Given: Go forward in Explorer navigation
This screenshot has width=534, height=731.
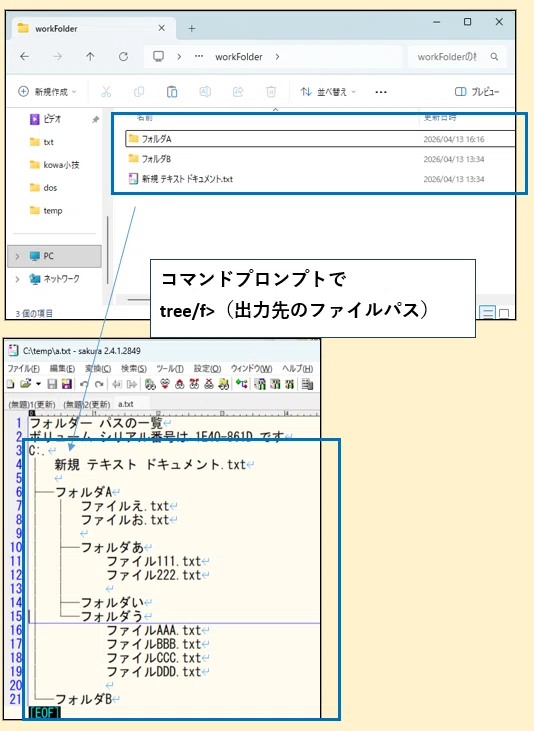Looking at the screenshot, I should pyautogui.click(x=57, y=57).
